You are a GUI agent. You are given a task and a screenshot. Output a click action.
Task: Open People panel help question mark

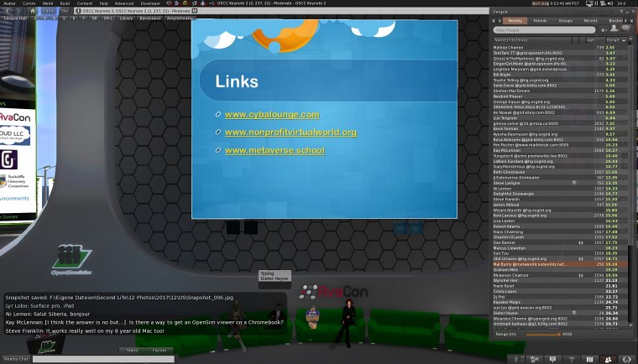[x=623, y=12]
